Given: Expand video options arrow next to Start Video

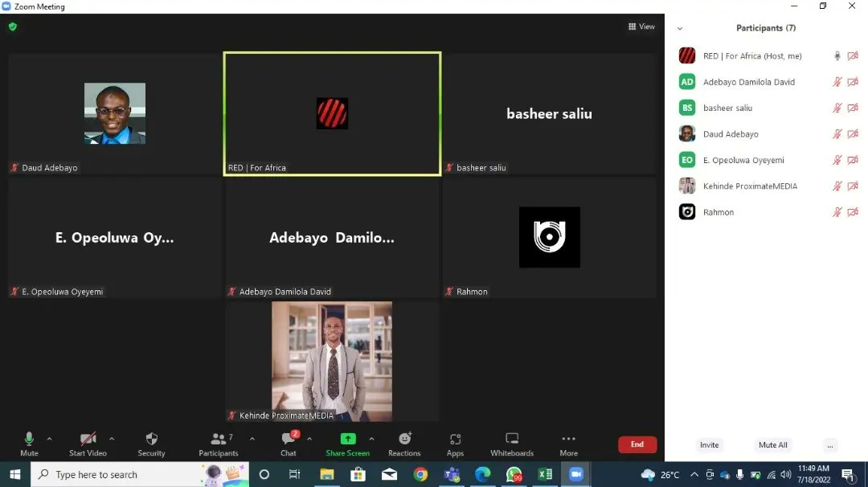Looking at the screenshot, I should [x=112, y=439].
